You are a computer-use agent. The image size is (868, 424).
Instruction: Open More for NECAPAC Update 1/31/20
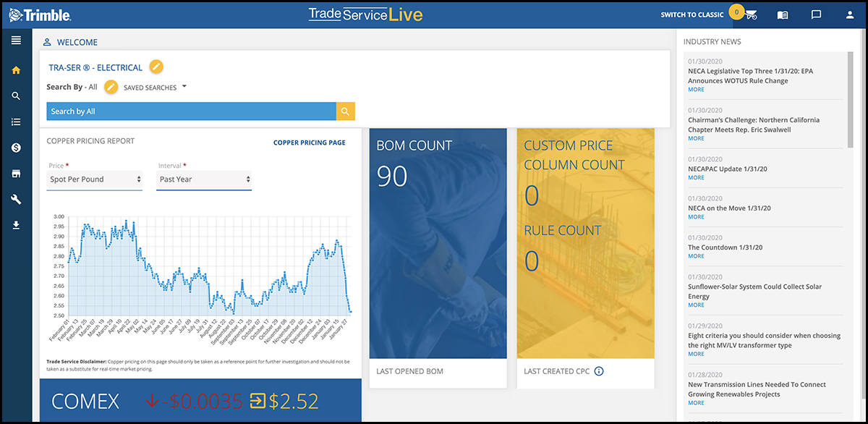pyautogui.click(x=696, y=177)
